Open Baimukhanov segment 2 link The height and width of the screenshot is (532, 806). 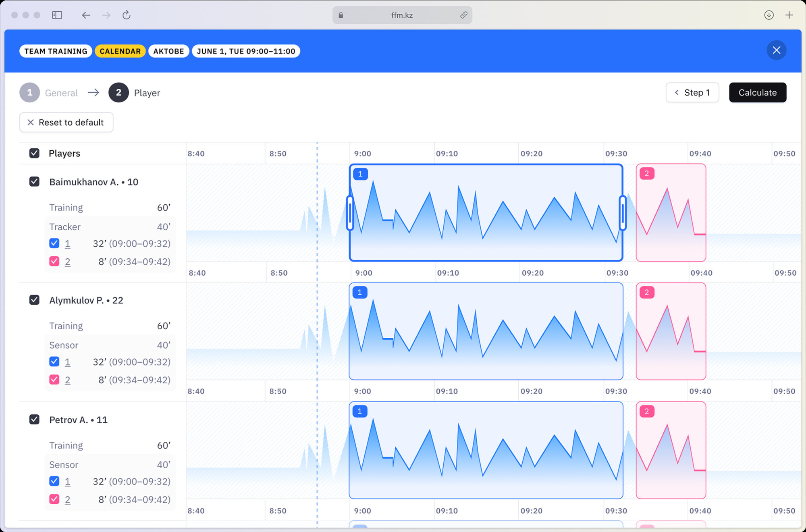pyautogui.click(x=68, y=262)
